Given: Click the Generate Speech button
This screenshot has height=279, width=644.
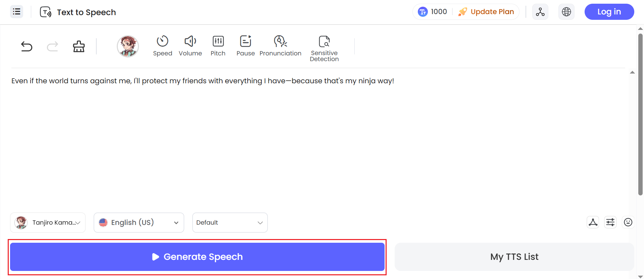Looking at the screenshot, I should click(197, 257).
